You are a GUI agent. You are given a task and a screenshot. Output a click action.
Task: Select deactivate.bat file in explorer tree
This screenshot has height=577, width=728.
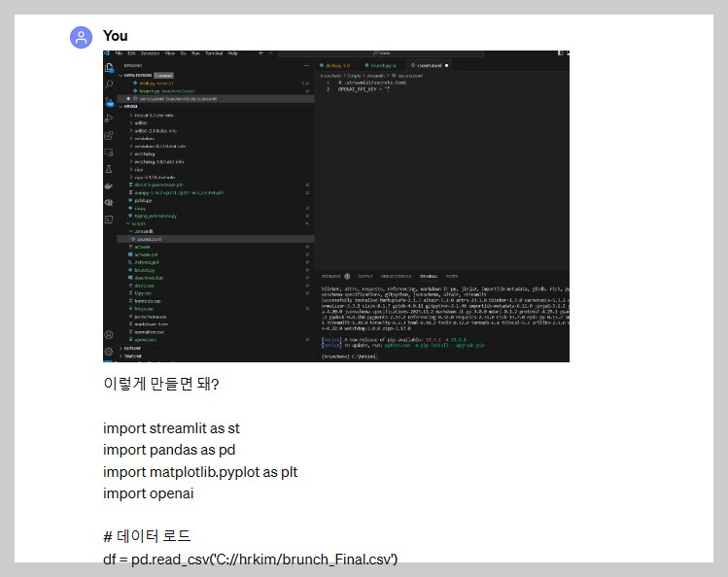click(x=148, y=278)
